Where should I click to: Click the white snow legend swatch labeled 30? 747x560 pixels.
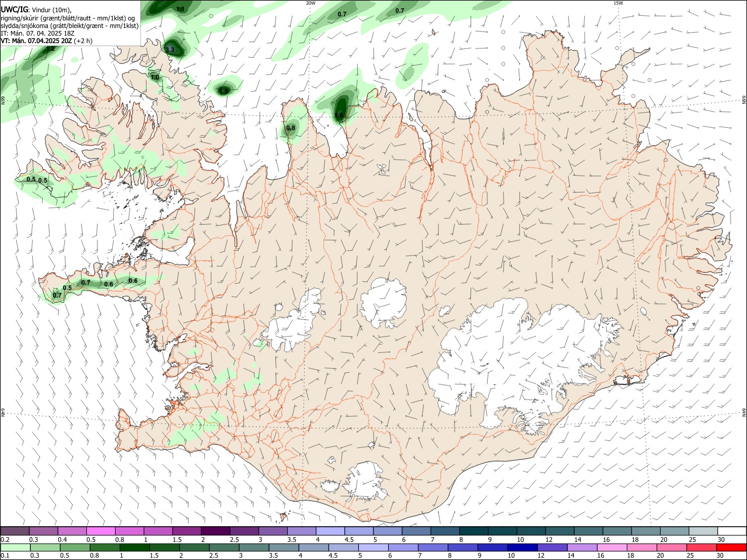point(731,531)
